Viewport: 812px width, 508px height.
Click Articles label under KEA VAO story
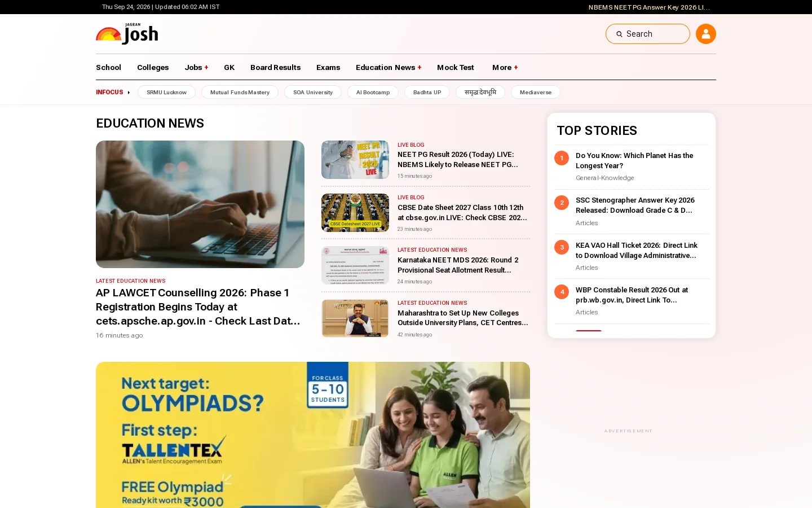(586, 268)
